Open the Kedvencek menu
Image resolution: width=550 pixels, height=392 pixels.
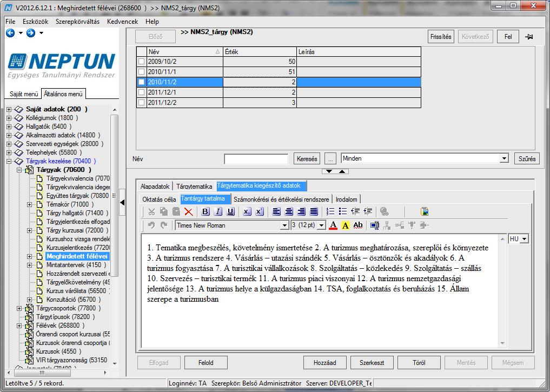pyautogui.click(x=122, y=22)
